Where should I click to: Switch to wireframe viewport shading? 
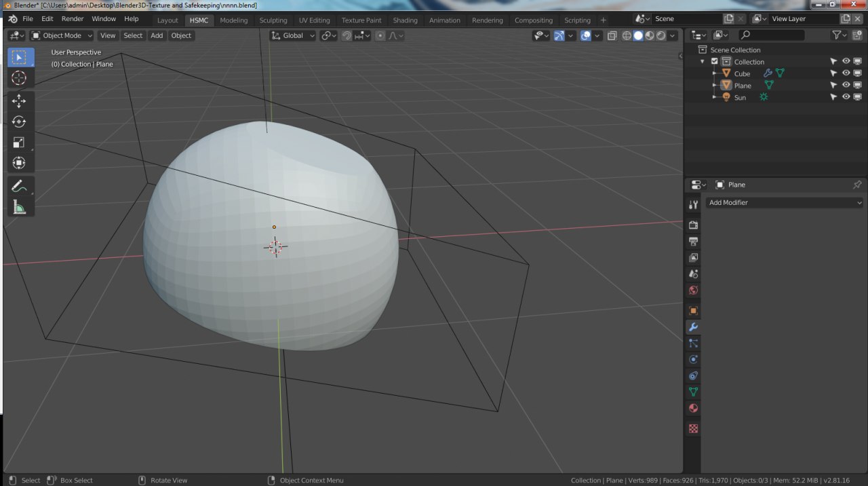pos(627,35)
